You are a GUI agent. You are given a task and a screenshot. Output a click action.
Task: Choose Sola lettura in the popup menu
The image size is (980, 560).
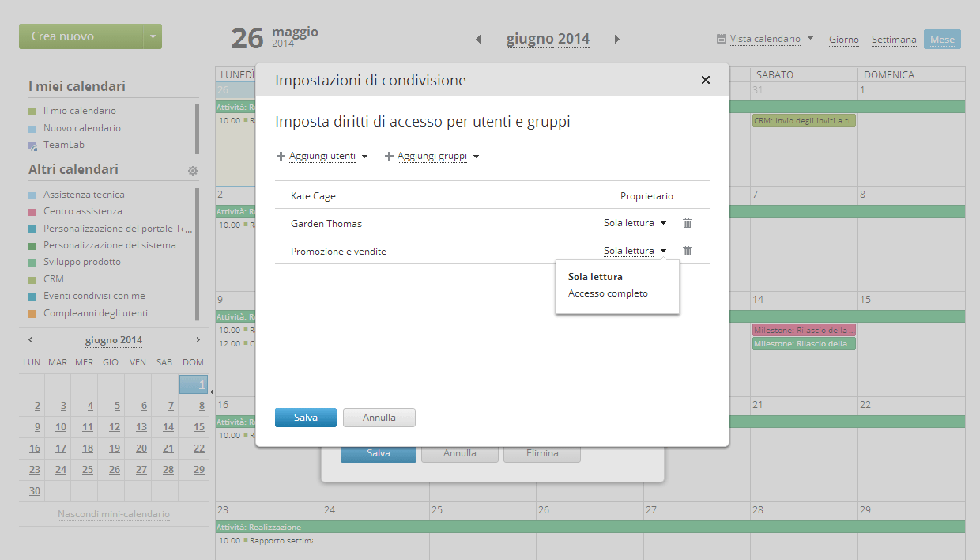click(x=595, y=277)
